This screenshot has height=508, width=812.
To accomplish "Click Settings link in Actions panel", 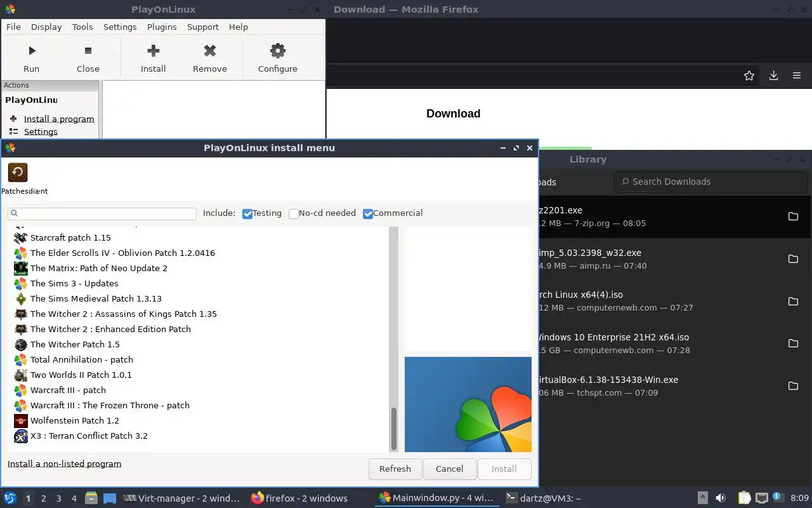I will coord(41,131).
